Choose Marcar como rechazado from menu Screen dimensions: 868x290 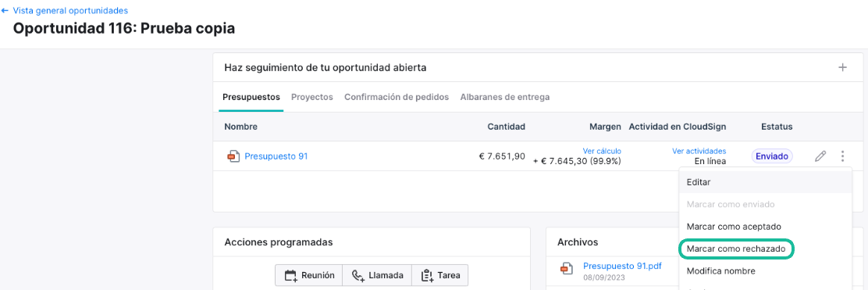[736, 249]
